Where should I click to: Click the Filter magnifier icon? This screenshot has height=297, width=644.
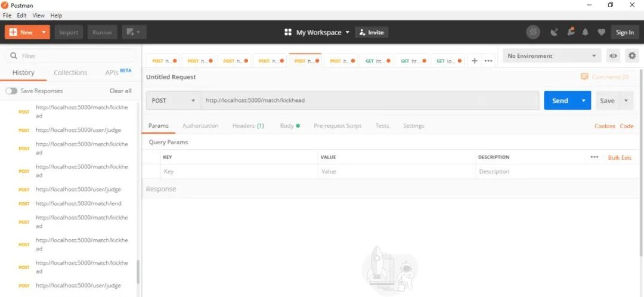[x=14, y=55]
